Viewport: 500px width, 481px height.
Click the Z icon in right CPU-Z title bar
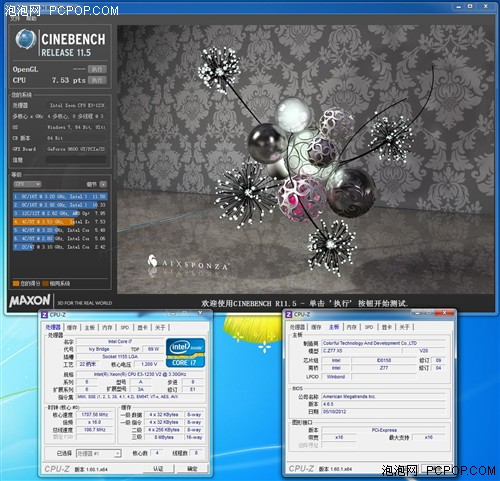pyautogui.click(x=289, y=314)
